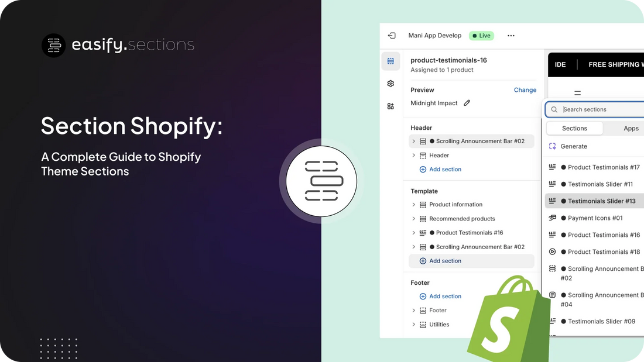The image size is (644, 362).
Task: Click Product Testimonials #16 icon in Template
Action: click(x=423, y=233)
